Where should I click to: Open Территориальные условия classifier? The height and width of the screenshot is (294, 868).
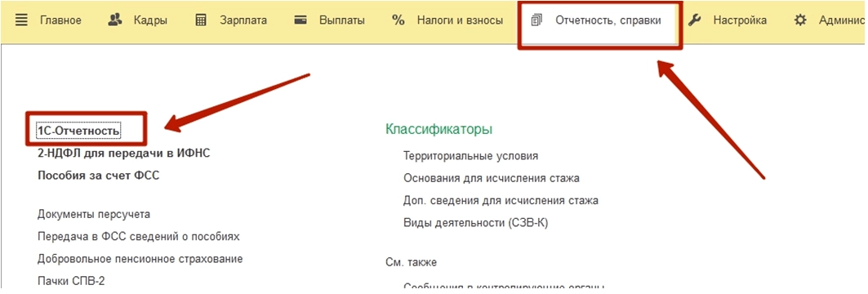470,156
